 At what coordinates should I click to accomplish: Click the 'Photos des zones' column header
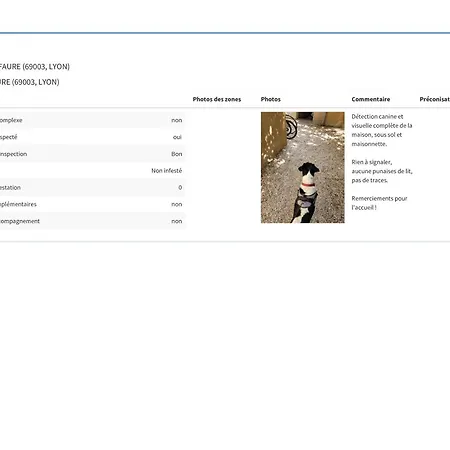217,99
